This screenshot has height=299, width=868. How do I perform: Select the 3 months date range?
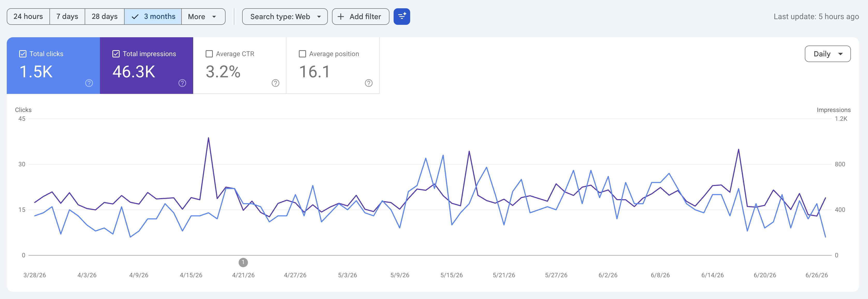pos(153,17)
